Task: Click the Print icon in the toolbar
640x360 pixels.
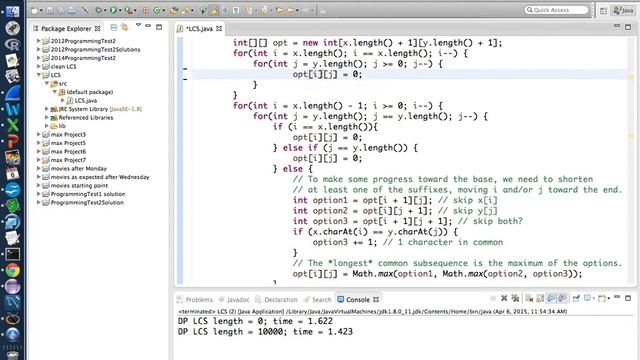Action: pyautogui.click(x=72, y=10)
